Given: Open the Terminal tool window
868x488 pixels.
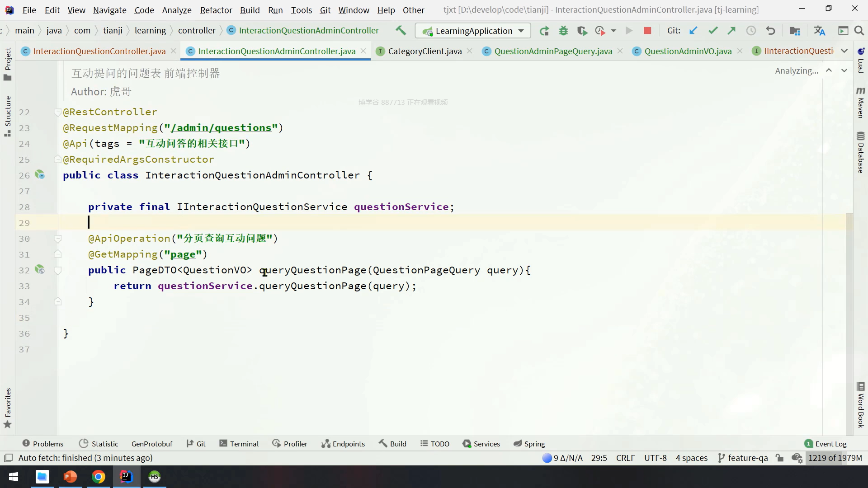Looking at the screenshot, I should tap(239, 444).
